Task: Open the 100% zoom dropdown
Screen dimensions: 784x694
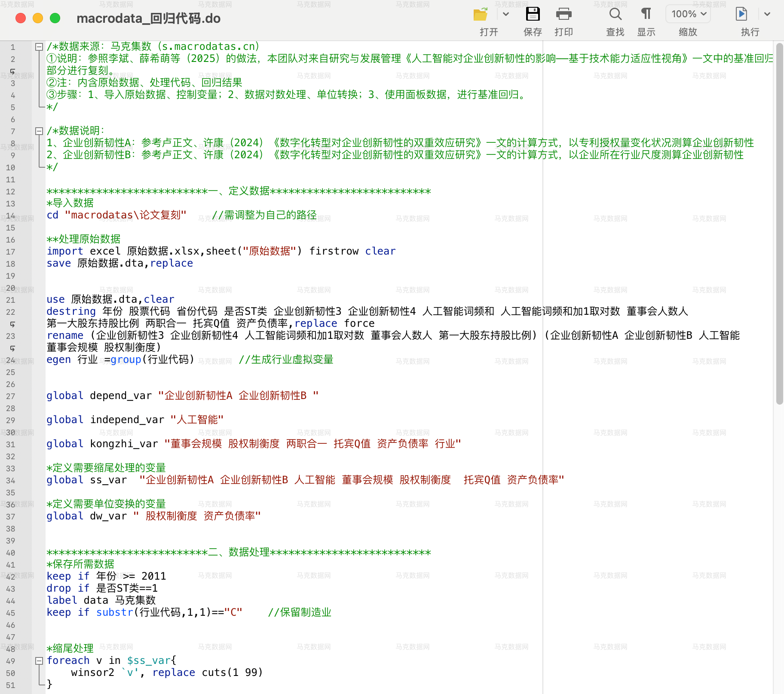Action: pyautogui.click(x=688, y=14)
